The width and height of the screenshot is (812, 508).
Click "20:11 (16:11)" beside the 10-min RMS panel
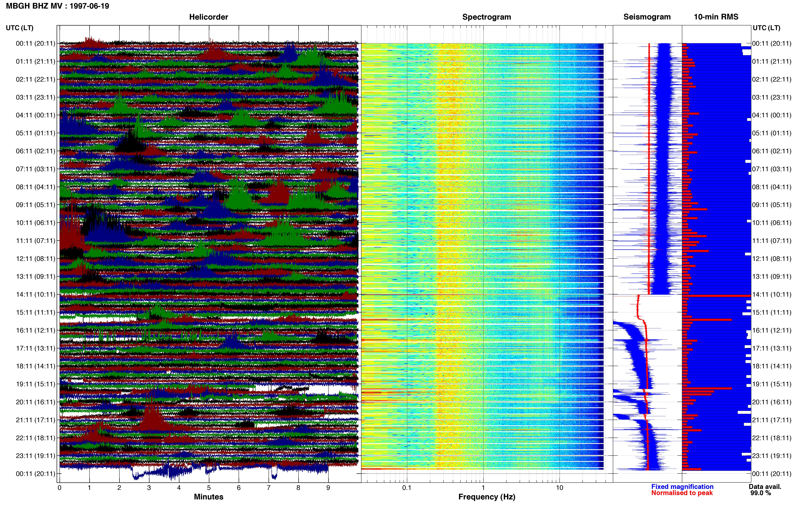[x=772, y=402]
